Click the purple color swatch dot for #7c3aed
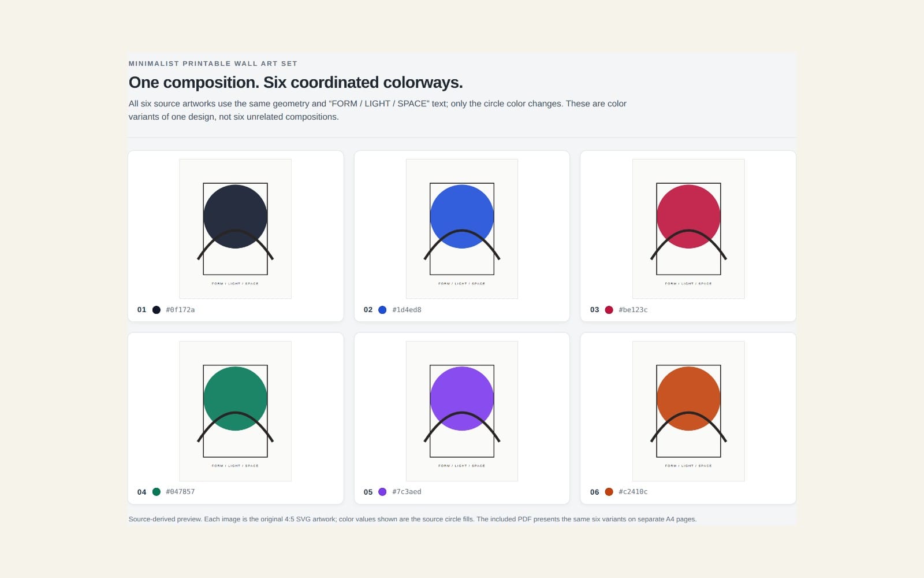Screen dimensions: 924x578 click(382, 492)
